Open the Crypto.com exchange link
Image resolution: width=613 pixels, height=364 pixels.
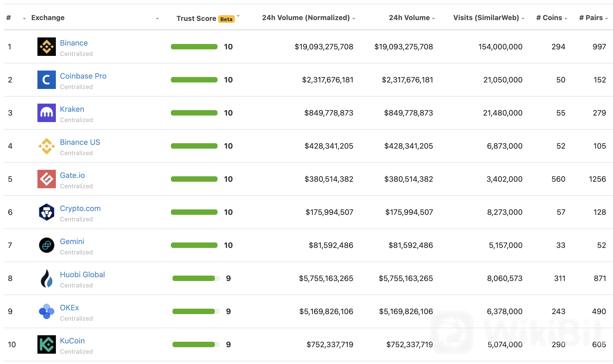[80, 208]
